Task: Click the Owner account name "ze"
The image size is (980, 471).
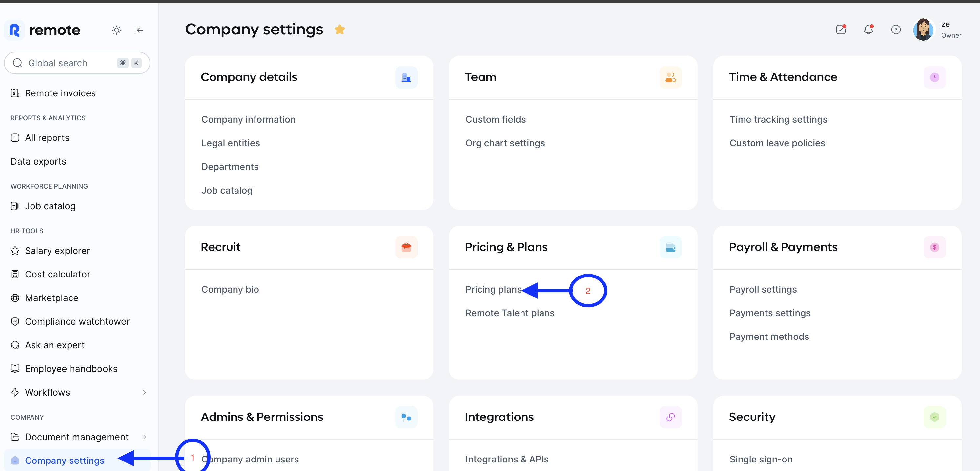Action: coord(945,24)
